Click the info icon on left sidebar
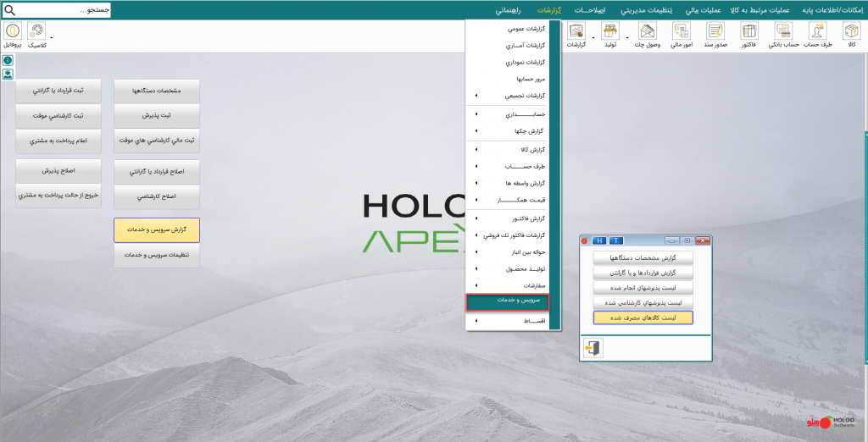This screenshot has width=868, height=442. tap(8, 61)
